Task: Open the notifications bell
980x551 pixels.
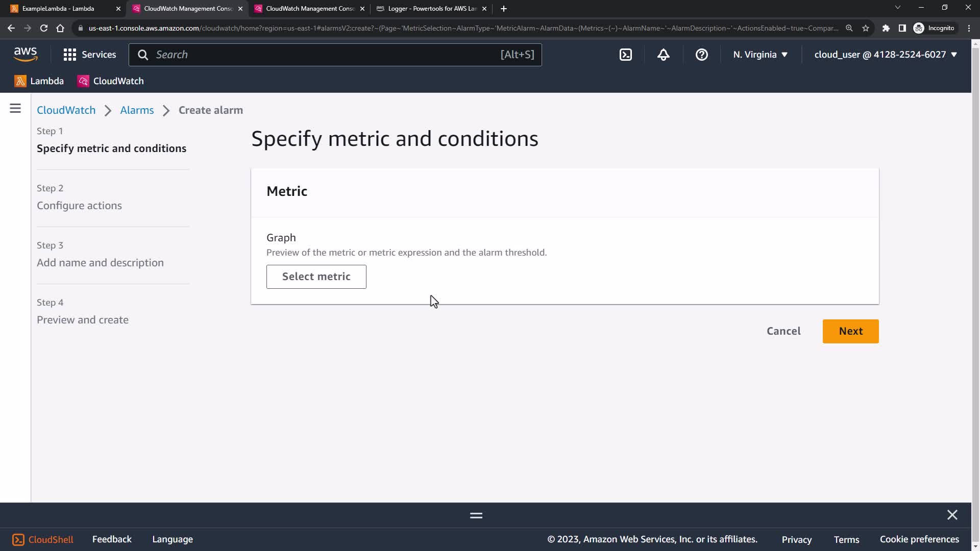Action: (x=663, y=55)
